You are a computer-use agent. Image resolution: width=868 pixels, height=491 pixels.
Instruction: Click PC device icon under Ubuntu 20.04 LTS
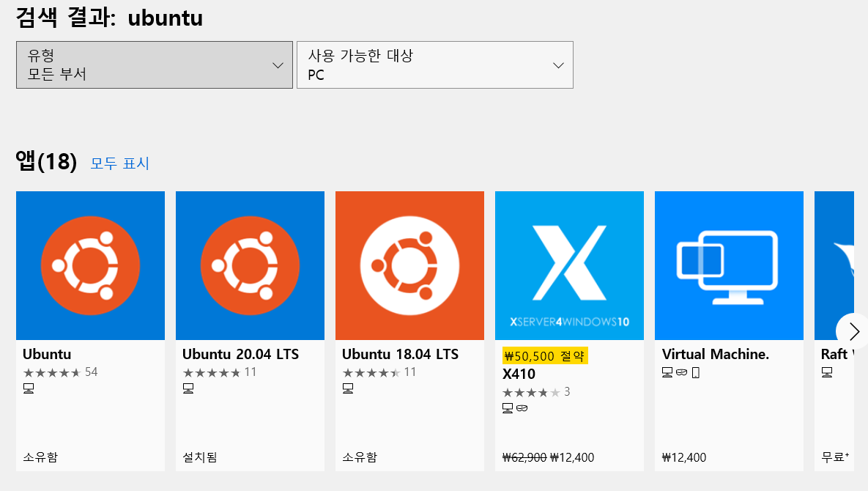click(188, 388)
